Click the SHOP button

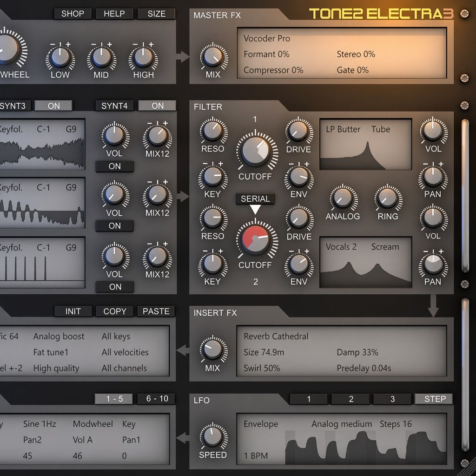click(x=73, y=13)
